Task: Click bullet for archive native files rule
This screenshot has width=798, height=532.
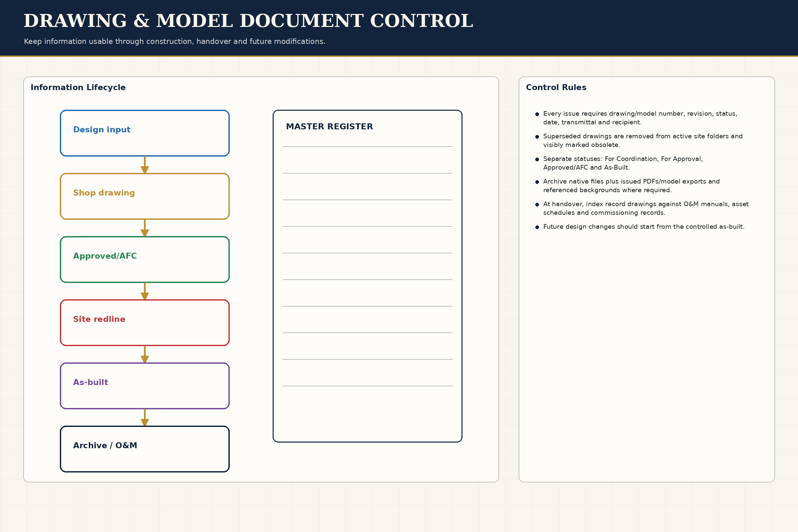Action: coord(537,182)
